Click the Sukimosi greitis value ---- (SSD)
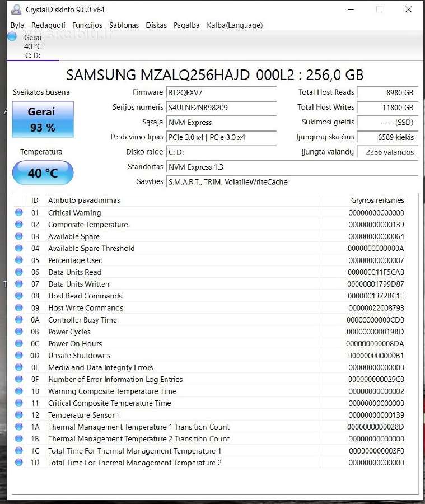Screen dimensions: 425x504 coord(387,122)
